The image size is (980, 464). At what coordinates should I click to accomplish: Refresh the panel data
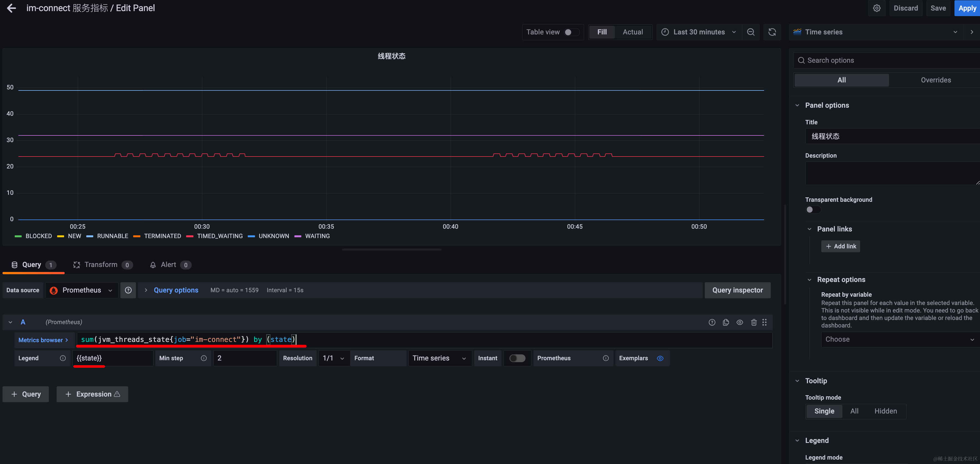click(x=772, y=32)
